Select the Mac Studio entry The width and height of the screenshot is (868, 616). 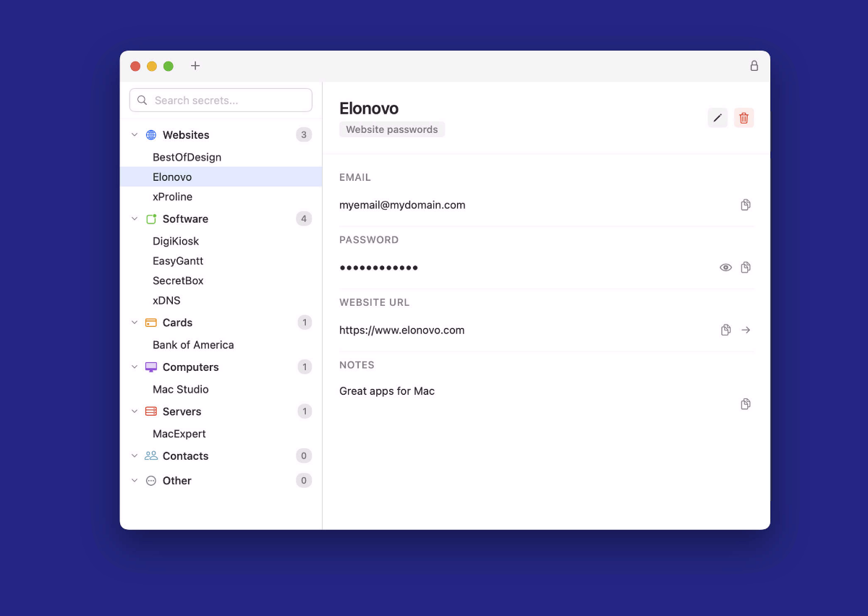click(221, 390)
